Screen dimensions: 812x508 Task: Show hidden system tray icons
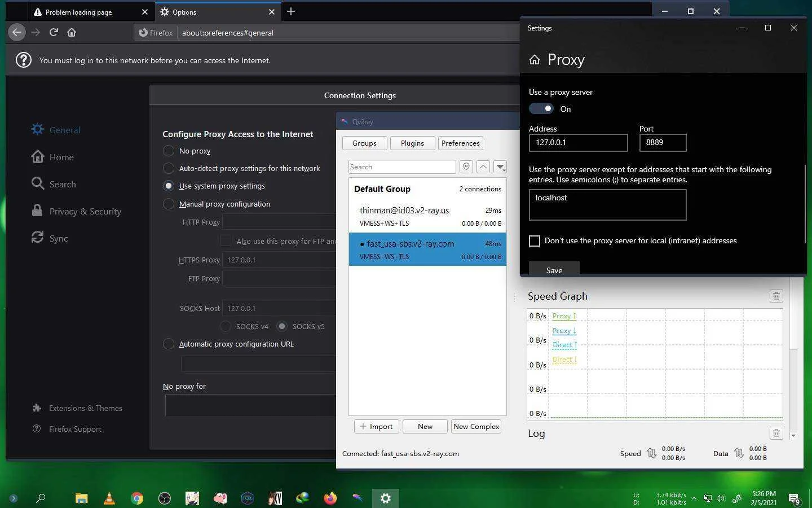pyautogui.click(x=694, y=498)
